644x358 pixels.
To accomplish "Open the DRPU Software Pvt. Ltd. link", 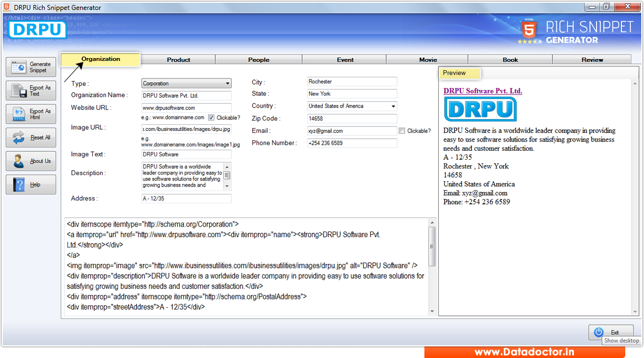I will click(483, 91).
